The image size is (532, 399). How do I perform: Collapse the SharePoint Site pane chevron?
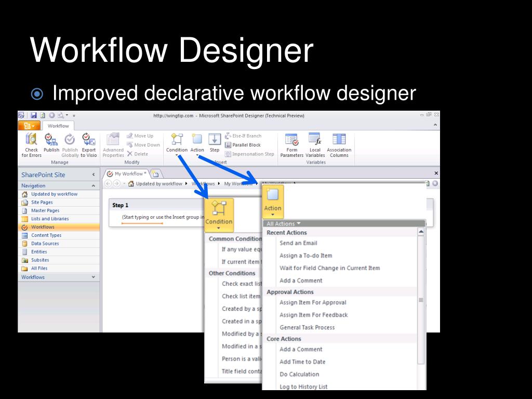94,175
